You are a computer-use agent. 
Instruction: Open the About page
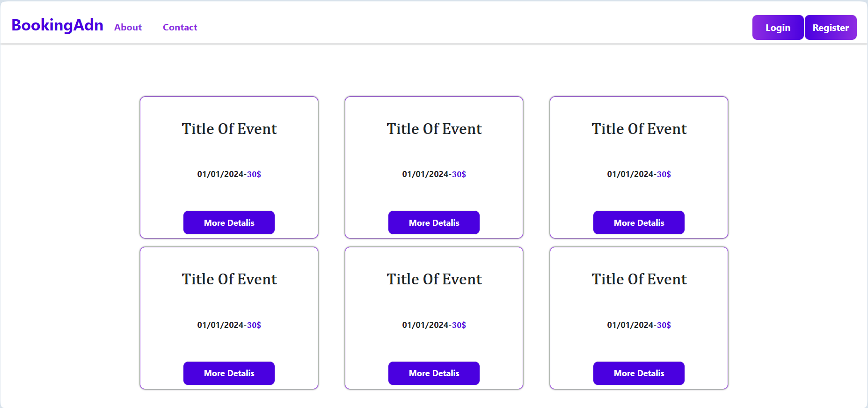point(128,28)
